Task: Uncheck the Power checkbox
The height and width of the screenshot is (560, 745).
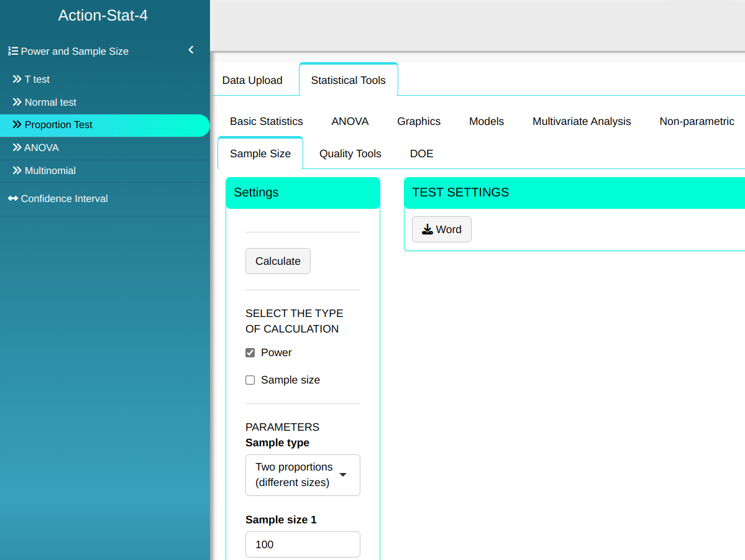Action: tap(250, 353)
